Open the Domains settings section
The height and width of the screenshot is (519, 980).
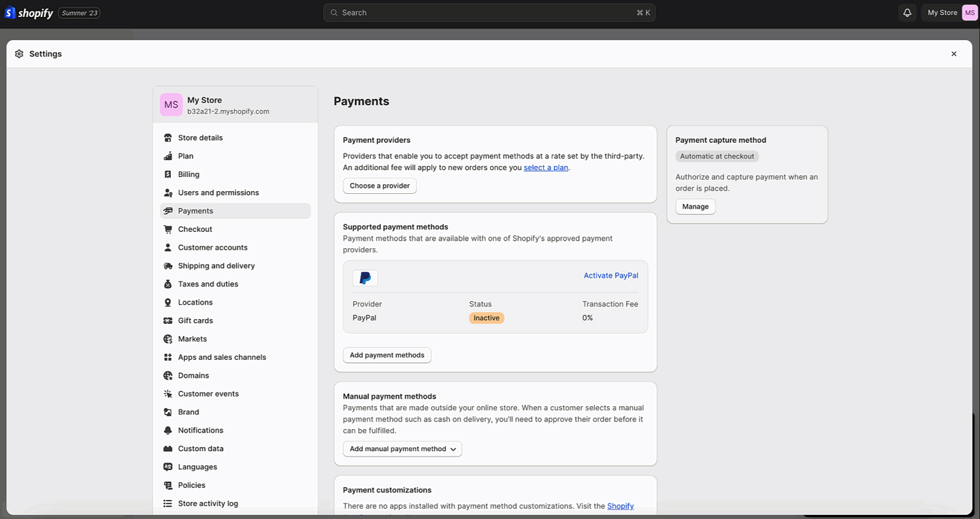pos(167,375)
